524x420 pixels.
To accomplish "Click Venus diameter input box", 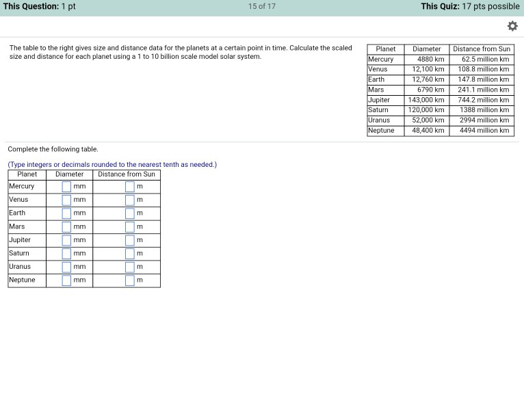I will [66, 200].
